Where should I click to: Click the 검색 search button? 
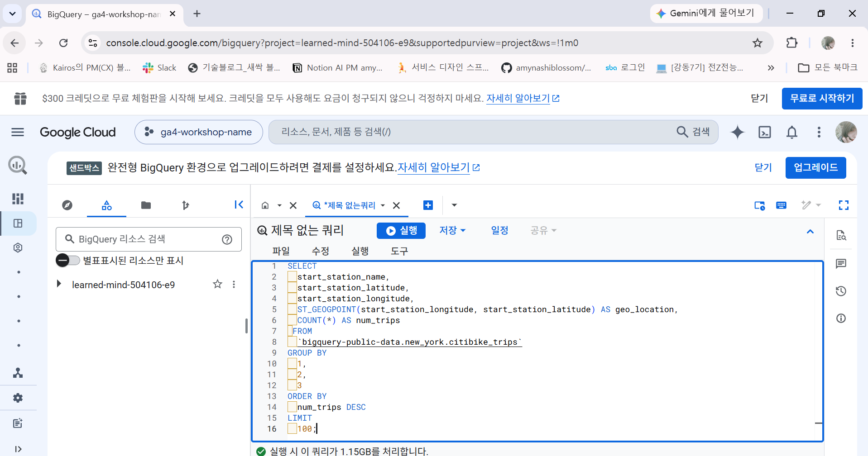(x=693, y=132)
